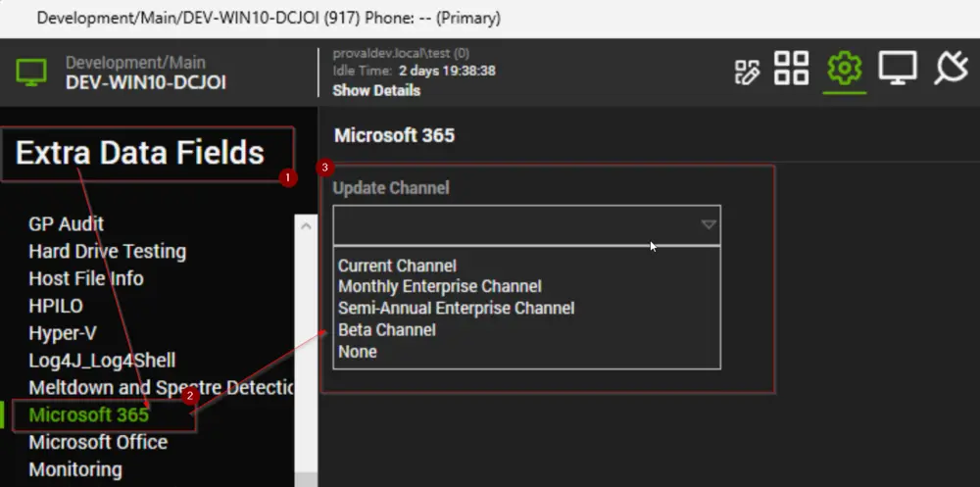Open Meltdown and Spectre Detection entry
Viewport: 980px width, 487px height.
pyautogui.click(x=162, y=388)
